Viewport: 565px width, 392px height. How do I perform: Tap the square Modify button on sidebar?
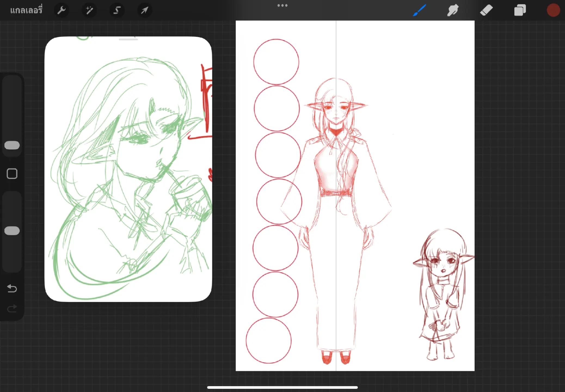click(x=12, y=174)
